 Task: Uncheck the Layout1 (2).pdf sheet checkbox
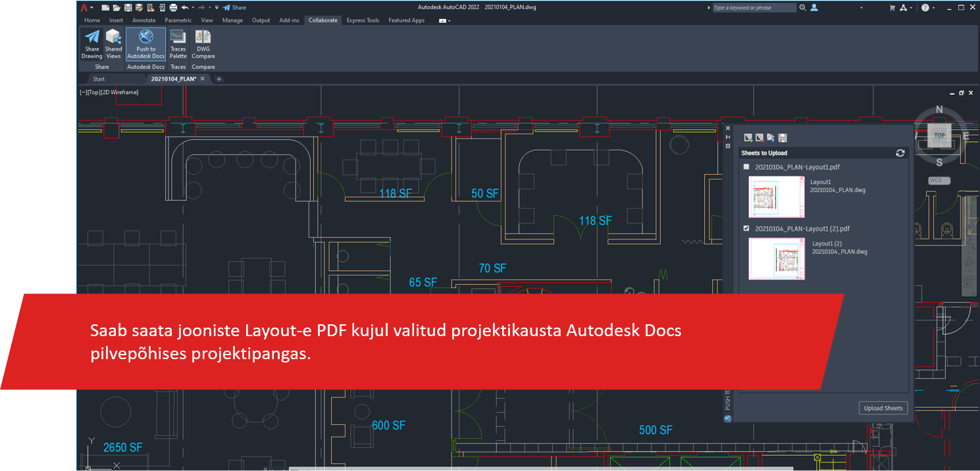(746, 229)
